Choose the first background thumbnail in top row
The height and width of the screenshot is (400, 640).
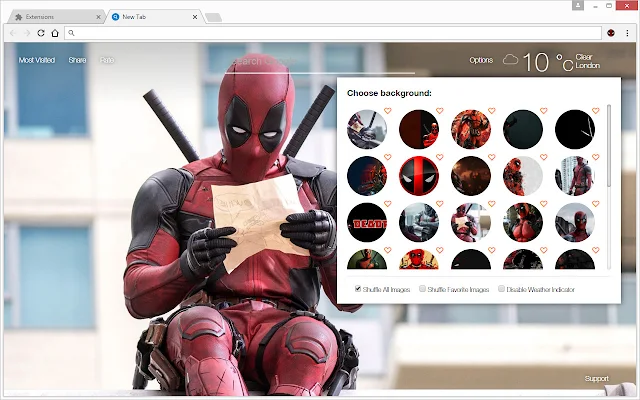pos(367,129)
